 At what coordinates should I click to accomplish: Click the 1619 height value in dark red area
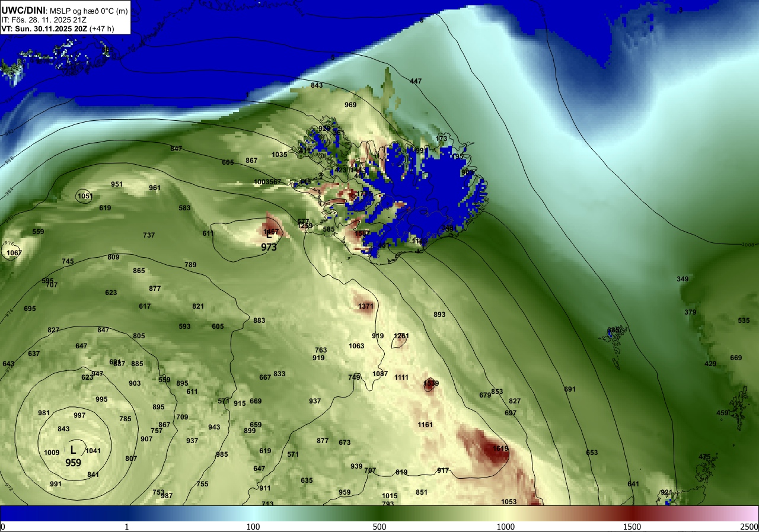pos(501,448)
